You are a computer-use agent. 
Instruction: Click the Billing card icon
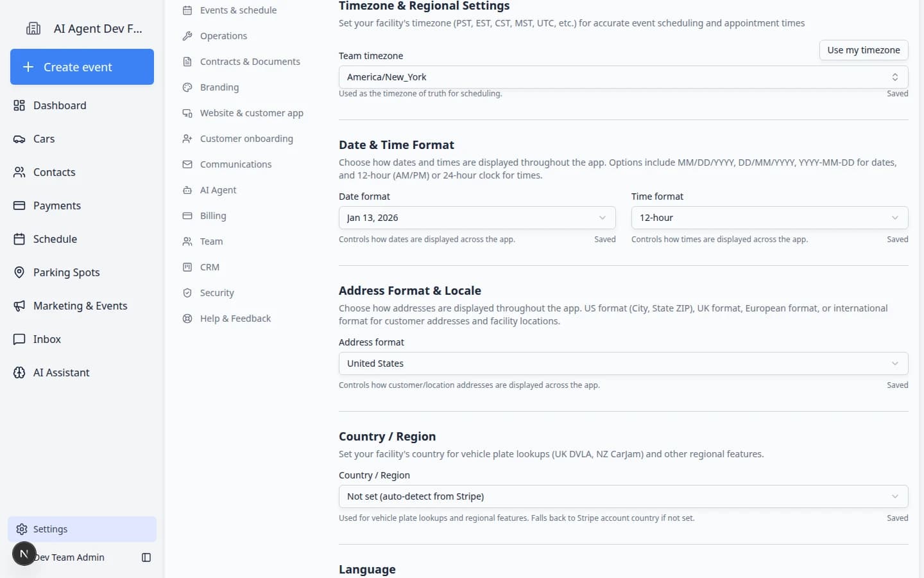click(187, 216)
